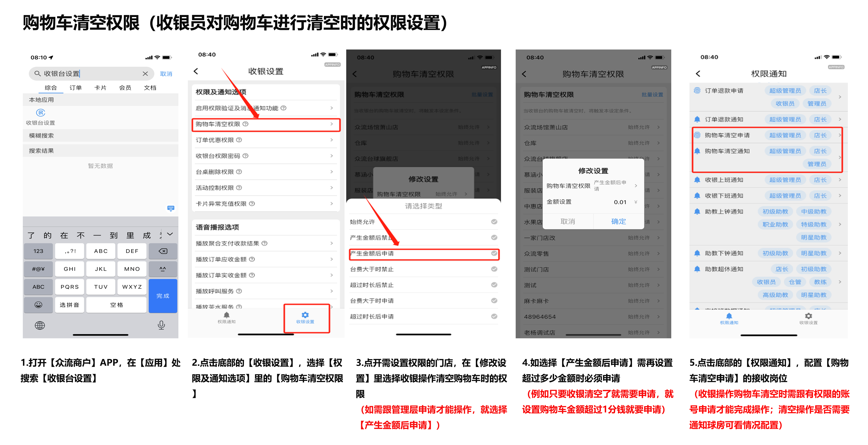Click help icon beside 订单优惠权限
The image size is (868, 445).
click(x=239, y=140)
